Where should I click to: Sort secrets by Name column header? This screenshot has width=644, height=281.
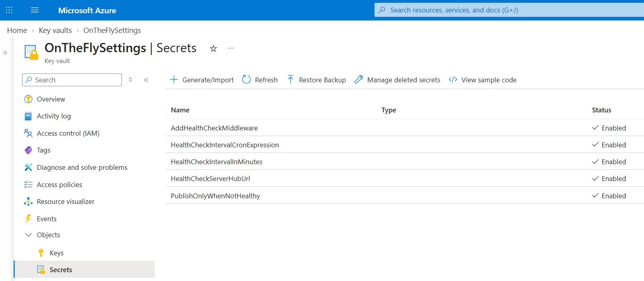tap(180, 110)
